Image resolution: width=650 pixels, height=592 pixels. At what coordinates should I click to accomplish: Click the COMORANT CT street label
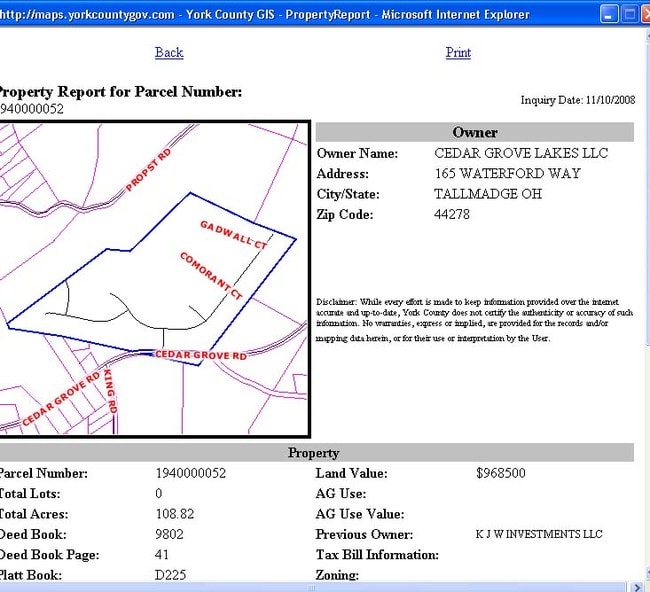[x=211, y=276]
